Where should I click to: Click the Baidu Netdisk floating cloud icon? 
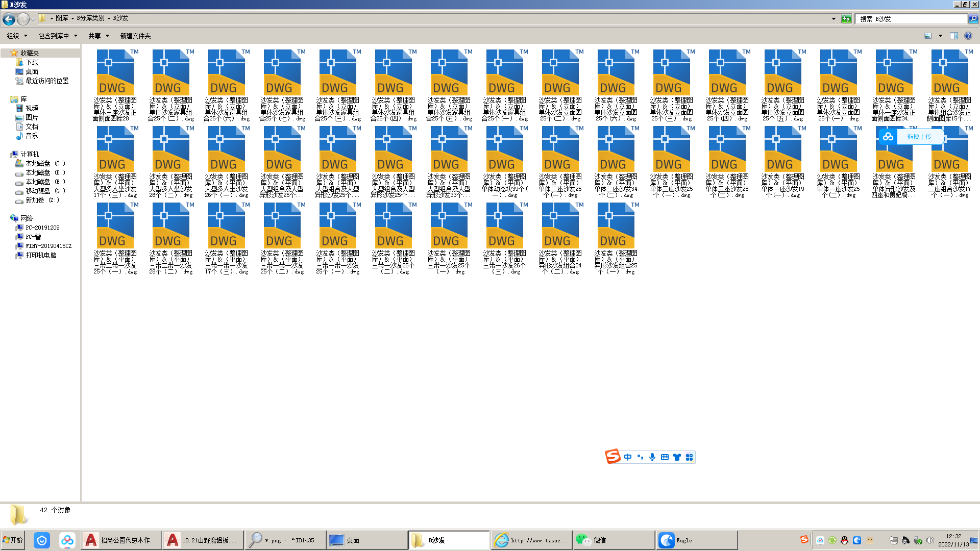[x=888, y=137]
